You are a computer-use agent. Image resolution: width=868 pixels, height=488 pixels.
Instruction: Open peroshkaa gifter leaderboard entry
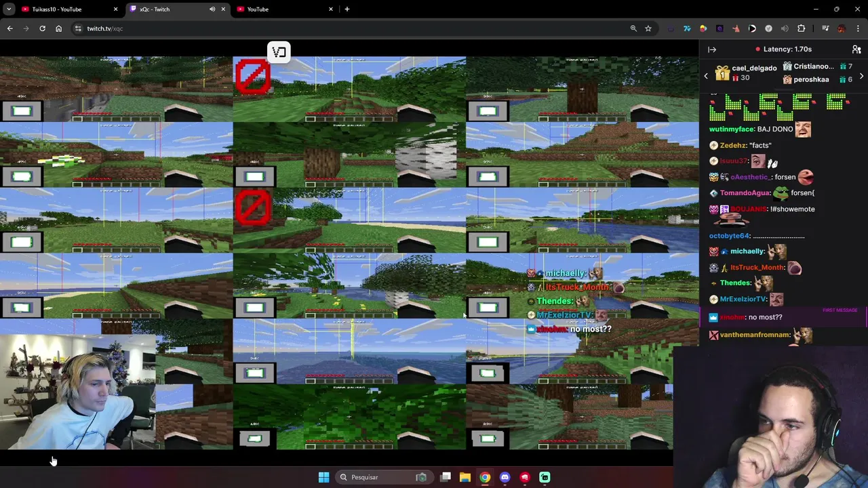point(817,79)
